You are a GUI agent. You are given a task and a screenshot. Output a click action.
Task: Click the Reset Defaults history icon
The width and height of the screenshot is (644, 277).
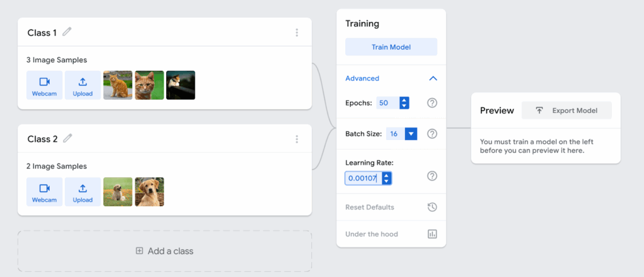pos(432,207)
